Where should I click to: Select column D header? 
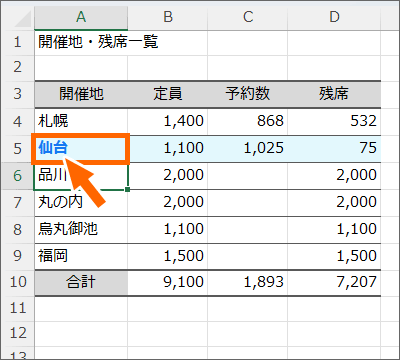pyautogui.click(x=334, y=17)
